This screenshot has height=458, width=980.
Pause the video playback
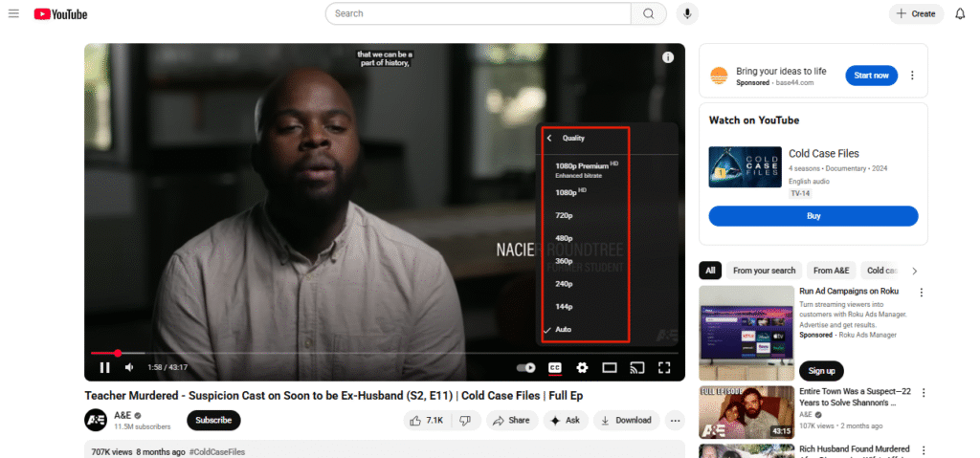(104, 367)
